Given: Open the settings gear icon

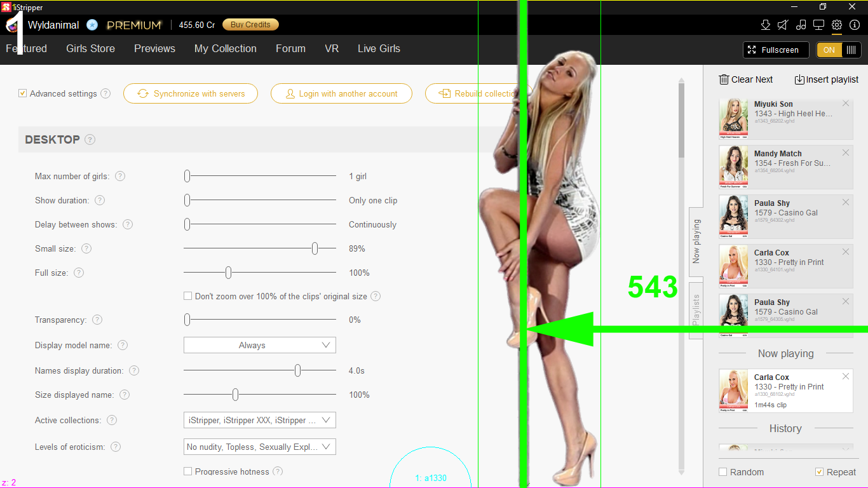Looking at the screenshot, I should pyautogui.click(x=837, y=25).
